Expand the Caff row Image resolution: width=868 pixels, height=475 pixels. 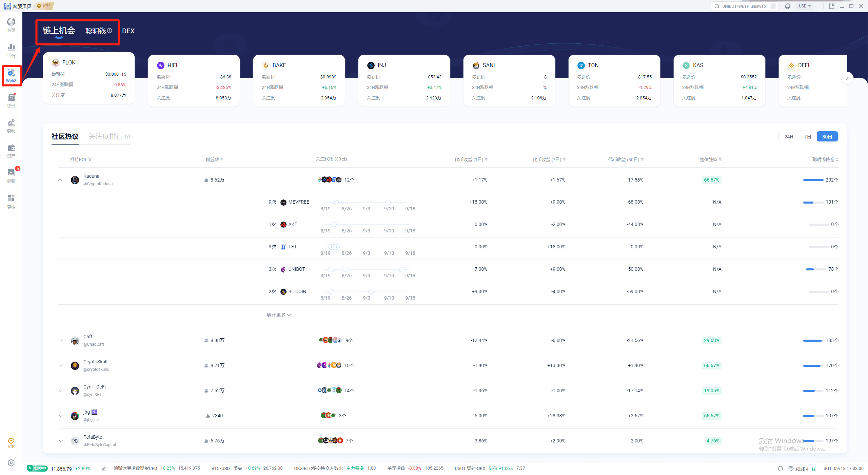[x=61, y=341]
